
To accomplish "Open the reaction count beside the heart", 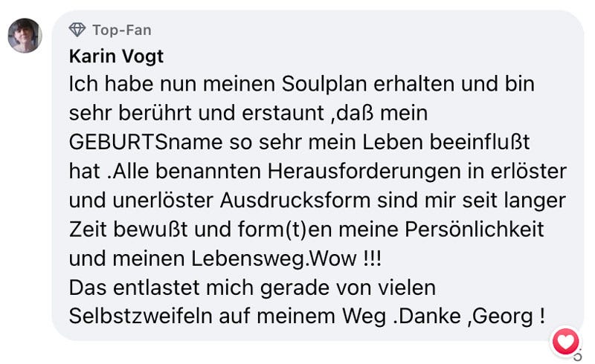I will coord(578,355).
